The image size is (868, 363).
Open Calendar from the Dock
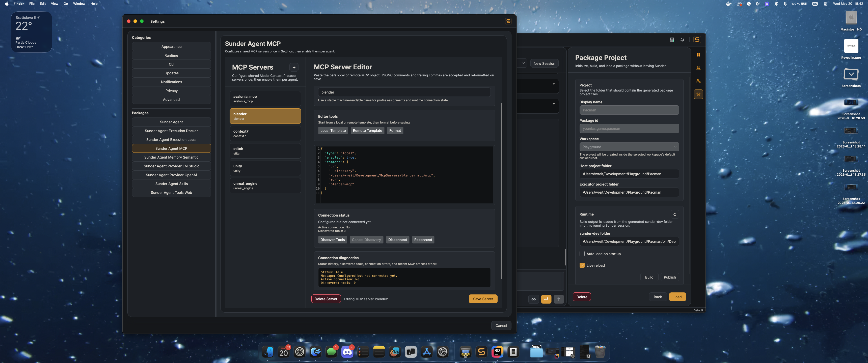[x=284, y=352]
